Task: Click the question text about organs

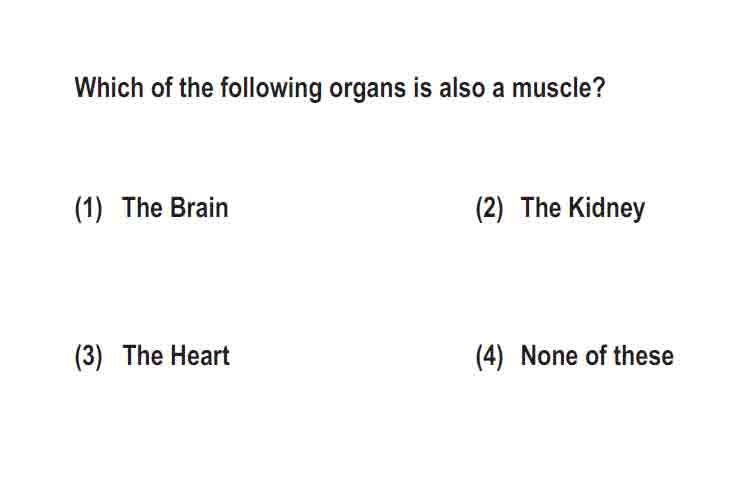Action: [x=340, y=89]
